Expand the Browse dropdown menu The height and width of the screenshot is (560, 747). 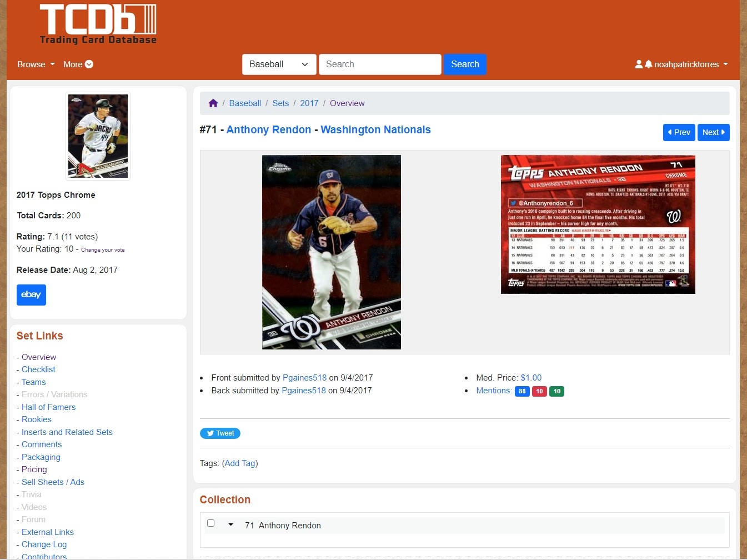36,64
